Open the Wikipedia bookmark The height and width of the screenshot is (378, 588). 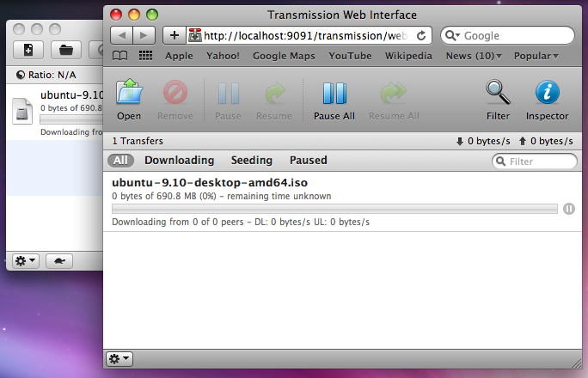(x=408, y=56)
